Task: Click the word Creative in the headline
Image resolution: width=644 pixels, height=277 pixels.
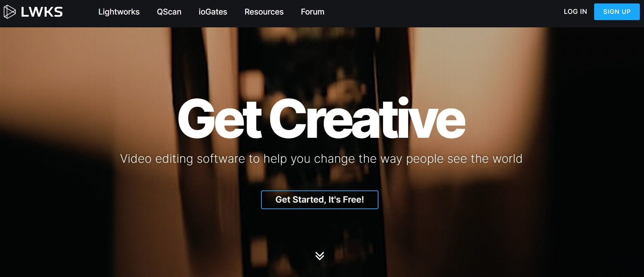Action: coord(367,118)
